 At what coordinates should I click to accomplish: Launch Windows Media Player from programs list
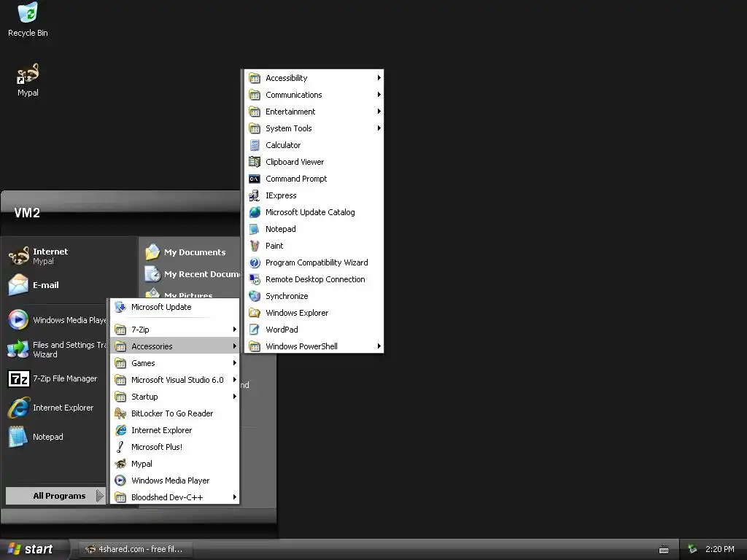point(174,481)
